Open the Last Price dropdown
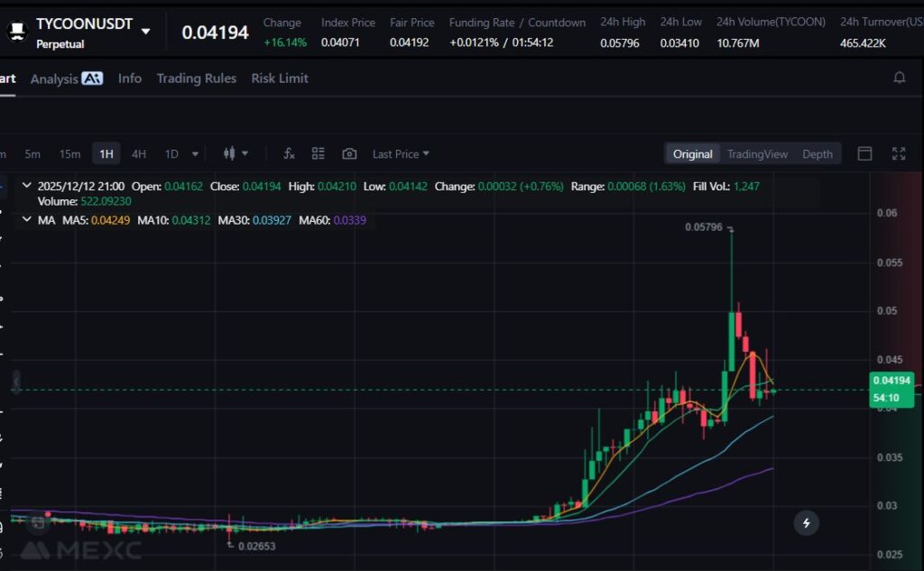Viewport: 924px width, 571px height. pyautogui.click(x=401, y=154)
